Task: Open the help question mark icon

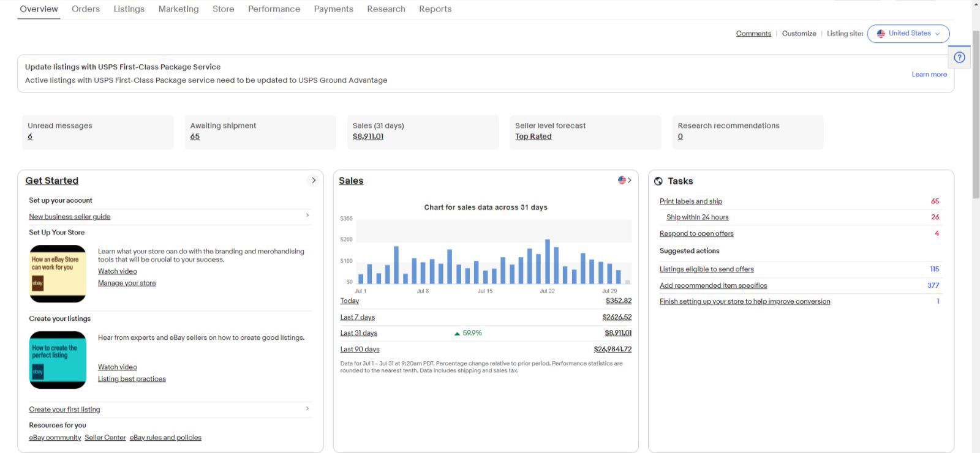Action: click(959, 57)
